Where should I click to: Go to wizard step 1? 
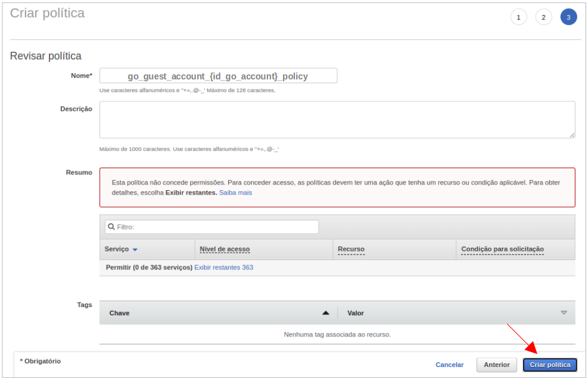[518, 18]
